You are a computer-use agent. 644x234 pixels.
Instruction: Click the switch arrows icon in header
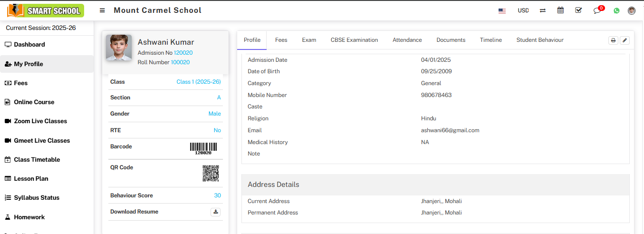click(x=542, y=10)
